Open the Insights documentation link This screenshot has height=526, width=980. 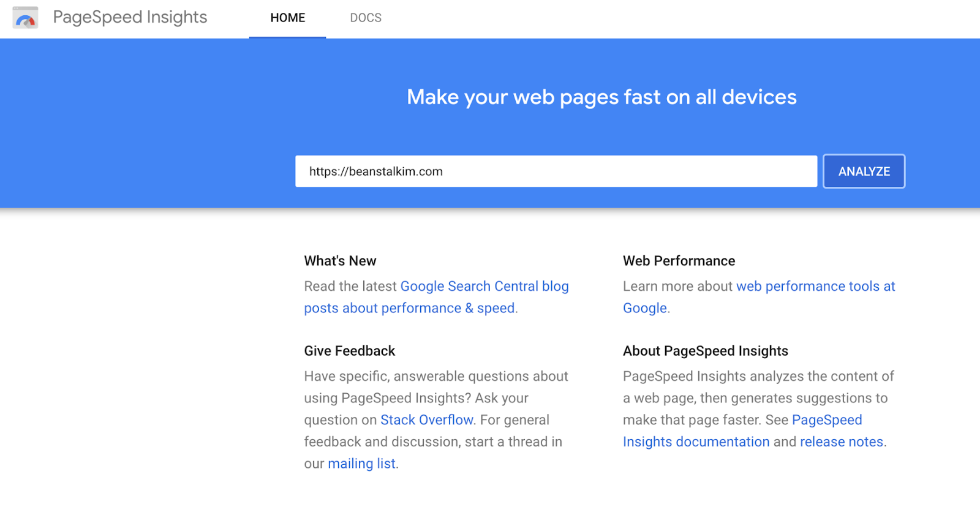point(696,441)
